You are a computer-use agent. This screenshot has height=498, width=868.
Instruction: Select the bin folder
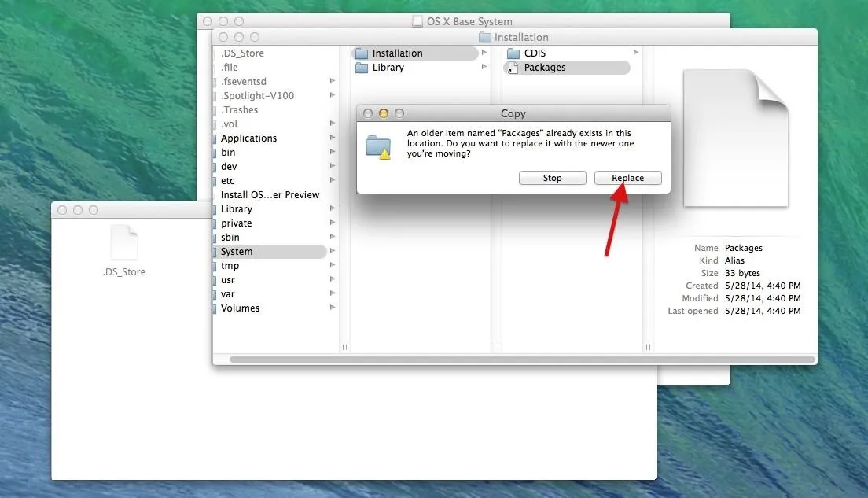[x=228, y=153]
